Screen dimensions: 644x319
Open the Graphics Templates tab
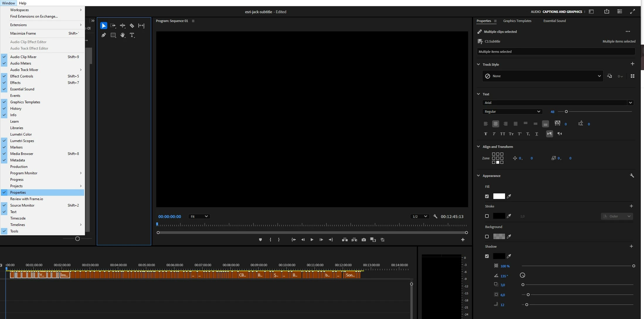[x=517, y=21]
